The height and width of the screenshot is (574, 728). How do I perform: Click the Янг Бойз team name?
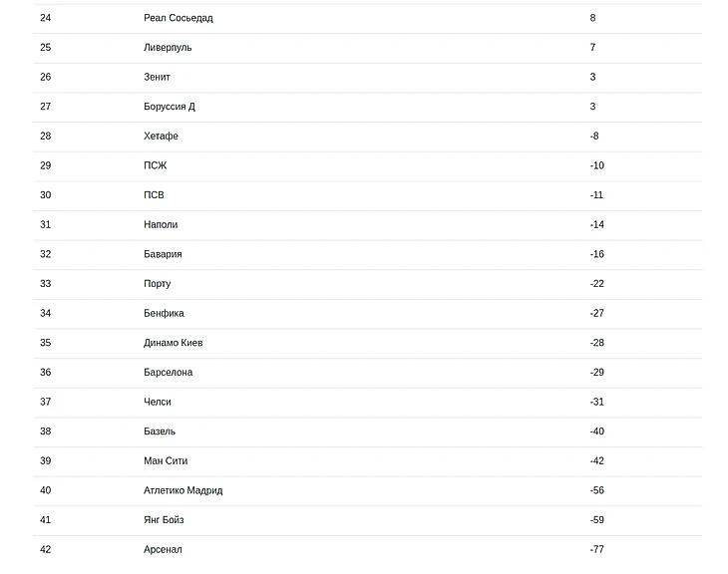[164, 520]
